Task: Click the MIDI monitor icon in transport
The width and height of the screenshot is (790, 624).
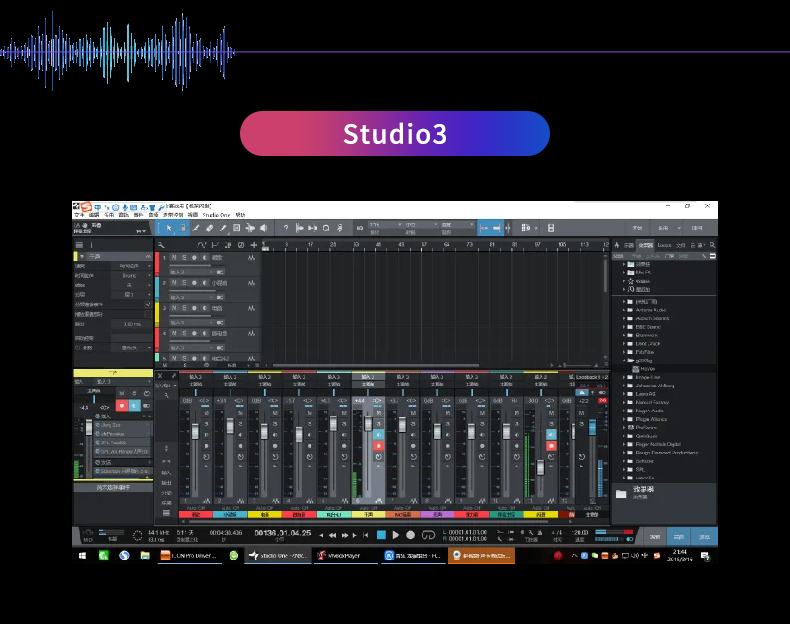Action: 88,533
